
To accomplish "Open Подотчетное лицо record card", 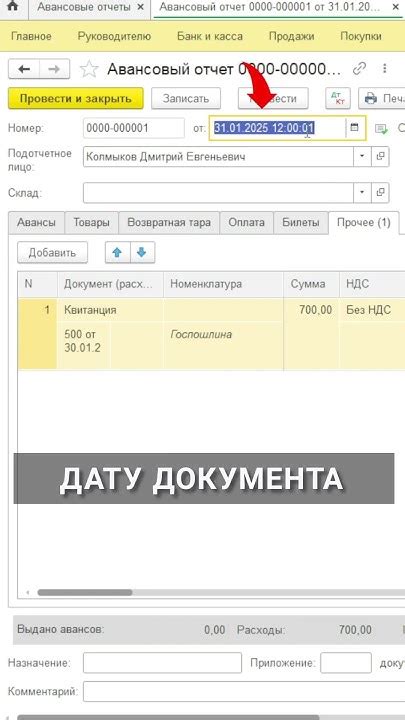I will pos(380,157).
